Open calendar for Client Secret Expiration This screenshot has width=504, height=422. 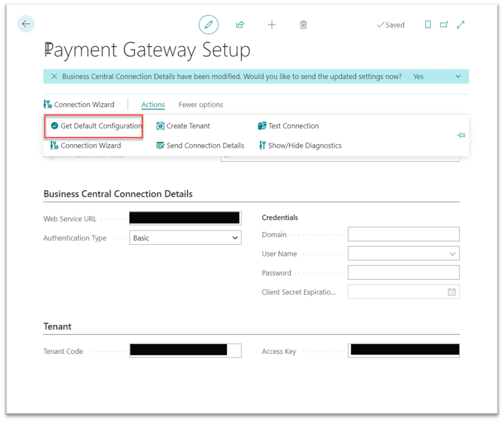point(452,292)
